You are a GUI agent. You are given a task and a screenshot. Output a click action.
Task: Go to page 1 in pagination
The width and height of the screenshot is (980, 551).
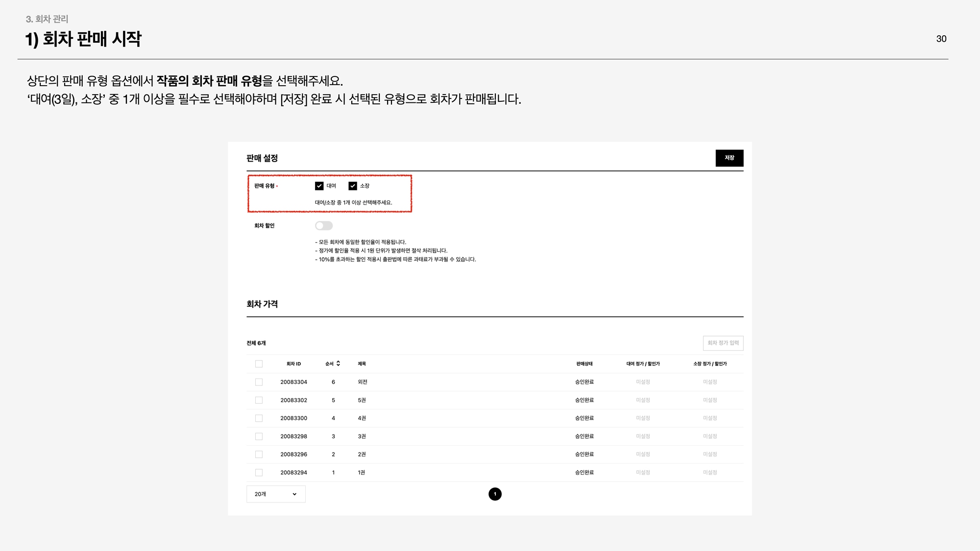(495, 494)
